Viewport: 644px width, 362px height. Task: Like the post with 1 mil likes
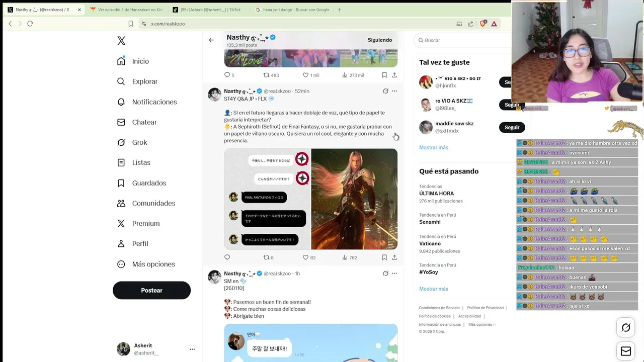311,75
